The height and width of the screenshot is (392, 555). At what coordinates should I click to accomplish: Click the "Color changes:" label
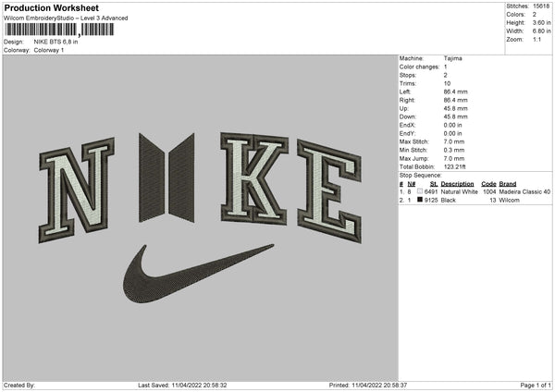click(419, 67)
